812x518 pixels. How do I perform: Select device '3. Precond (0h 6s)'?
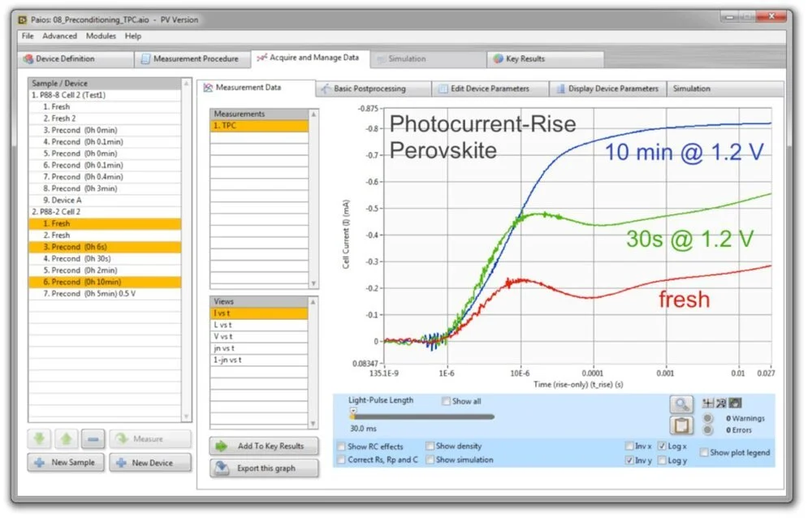pyautogui.click(x=105, y=247)
